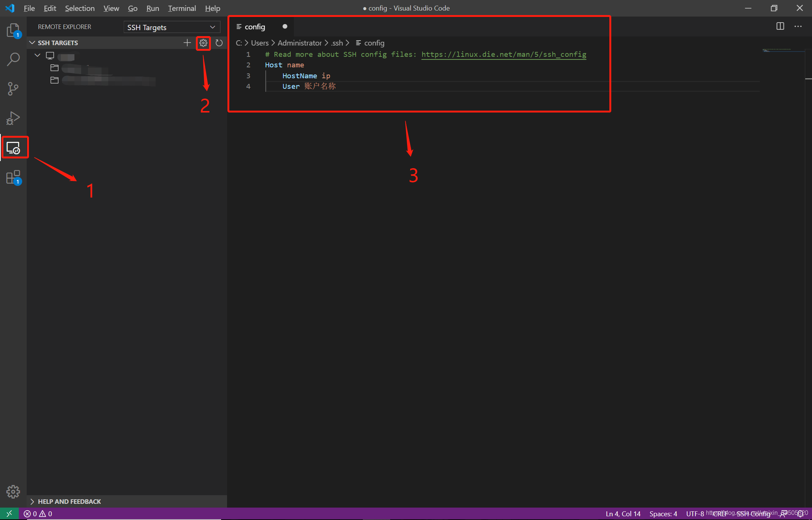Close the unsaved config tab via dot

[x=285, y=26]
